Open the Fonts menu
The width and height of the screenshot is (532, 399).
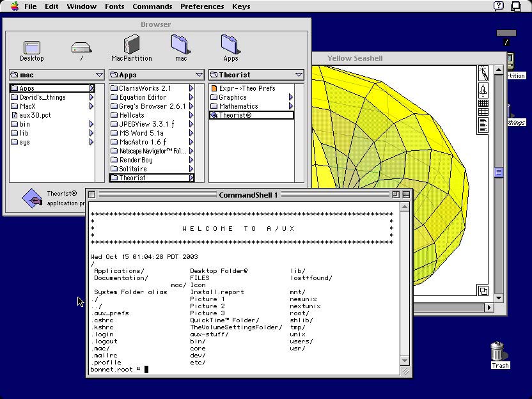click(x=114, y=6)
